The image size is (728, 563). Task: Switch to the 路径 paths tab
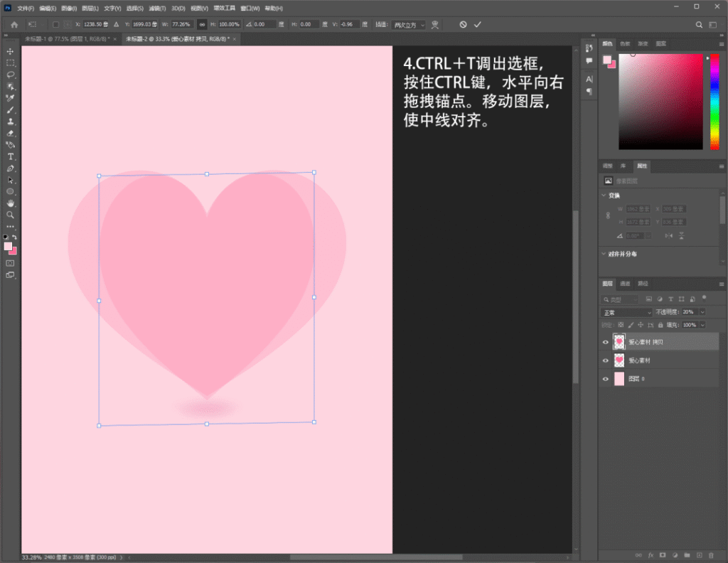643,284
